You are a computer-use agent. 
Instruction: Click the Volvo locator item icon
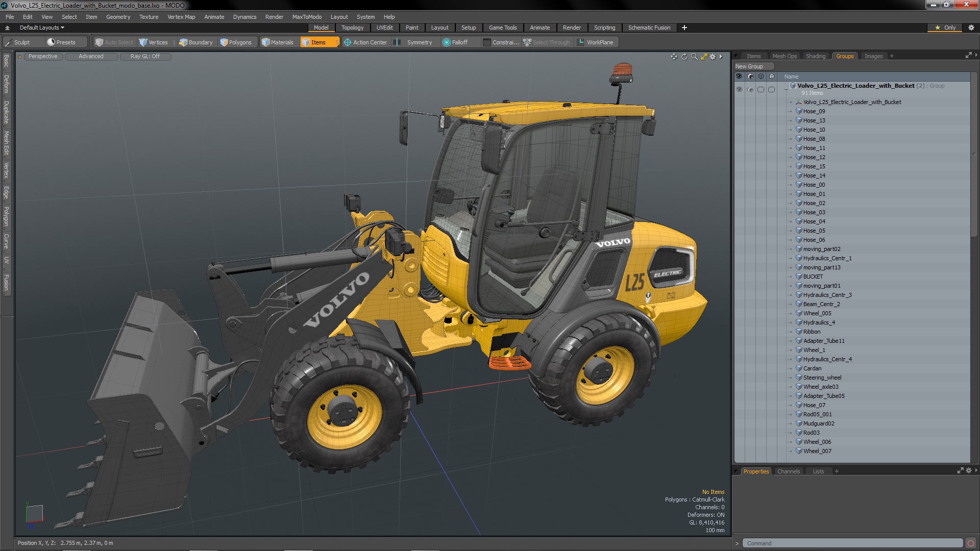click(799, 102)
